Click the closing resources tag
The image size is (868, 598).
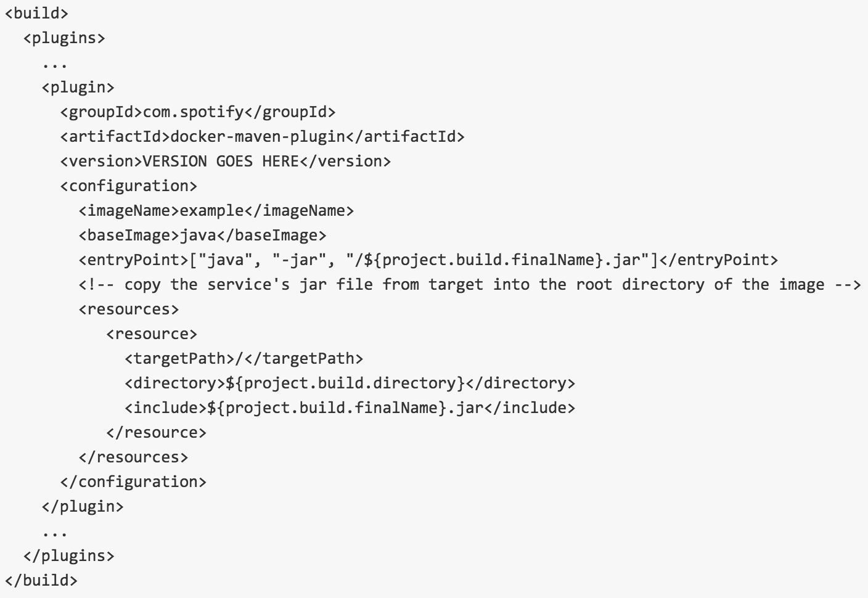click(x=133, y=457)
